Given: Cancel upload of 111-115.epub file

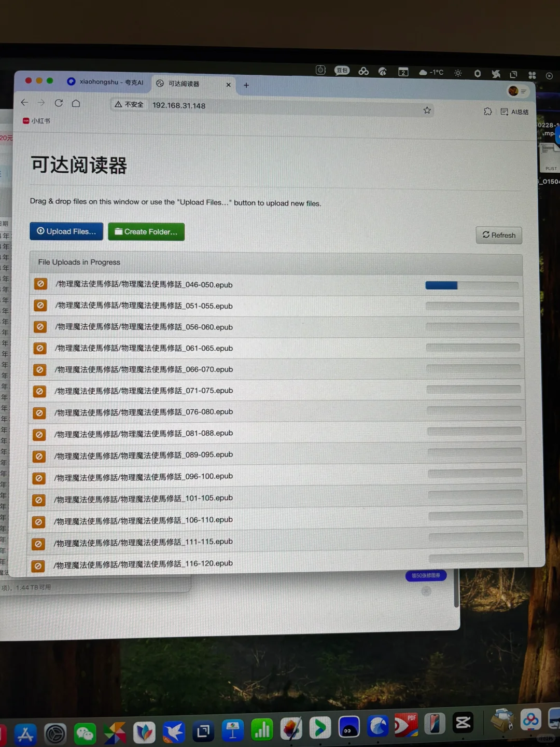Looking at the screenshot, I should click(38, 544).
